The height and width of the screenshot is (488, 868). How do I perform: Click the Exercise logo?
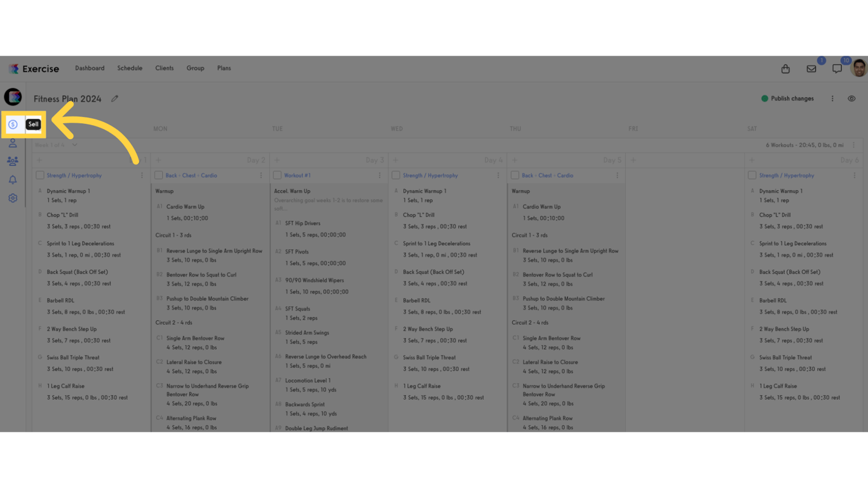34,69
